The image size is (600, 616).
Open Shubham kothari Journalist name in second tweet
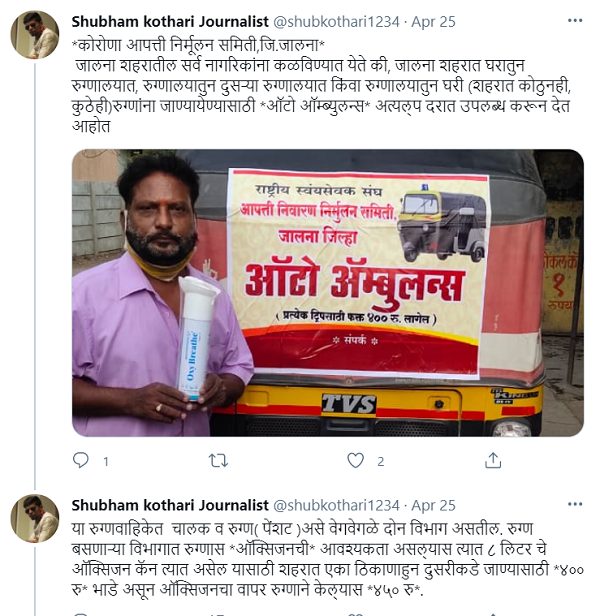click(x=170, y=505)
